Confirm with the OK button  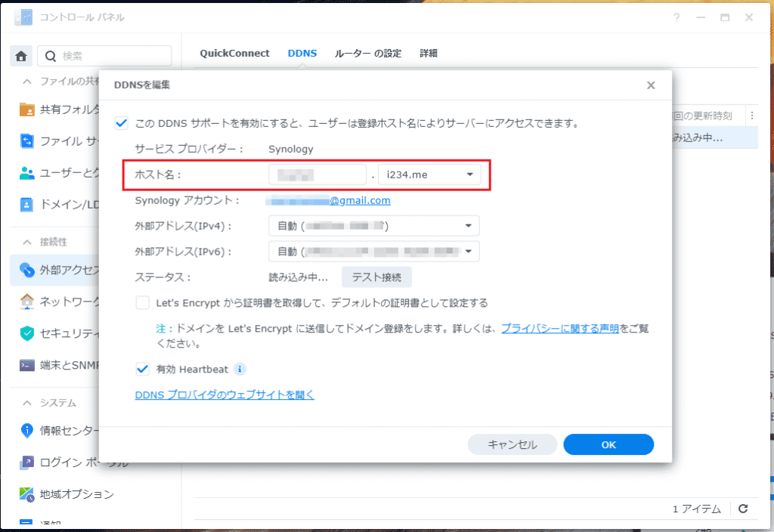pos(608,444)
